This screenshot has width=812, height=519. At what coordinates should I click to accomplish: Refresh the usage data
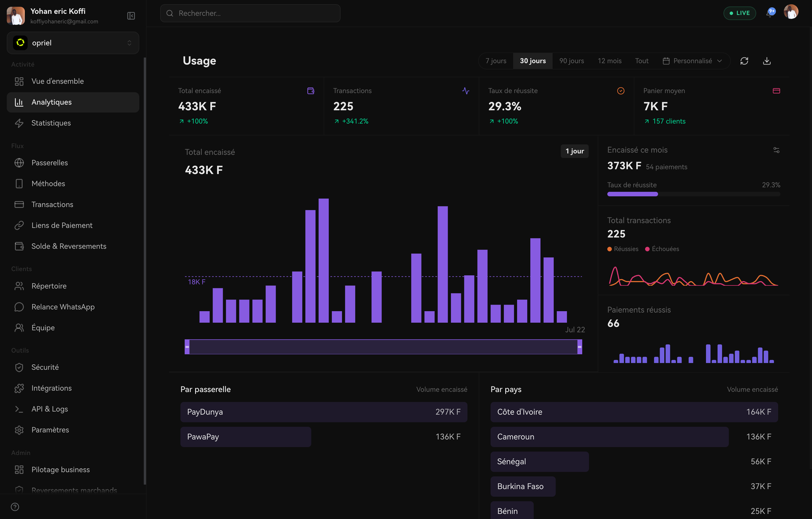pyautogui.click(x=744, y=61)
